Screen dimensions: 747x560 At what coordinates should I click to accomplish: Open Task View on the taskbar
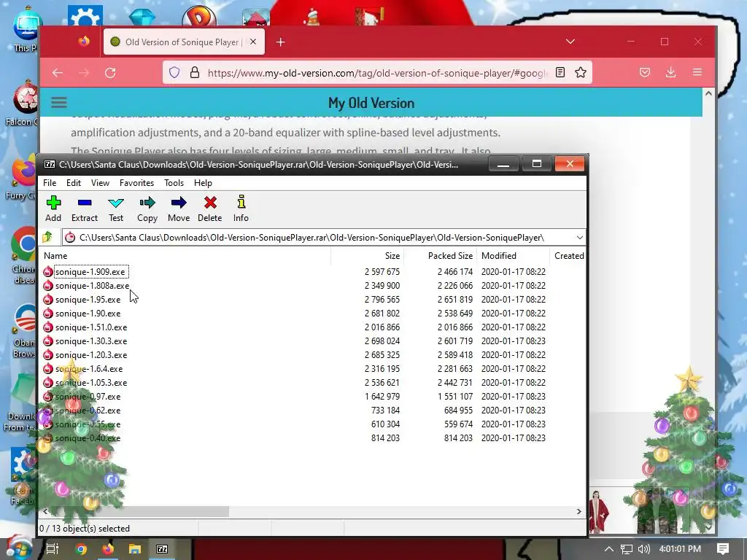pyautogui.click(x=53, y=548)
